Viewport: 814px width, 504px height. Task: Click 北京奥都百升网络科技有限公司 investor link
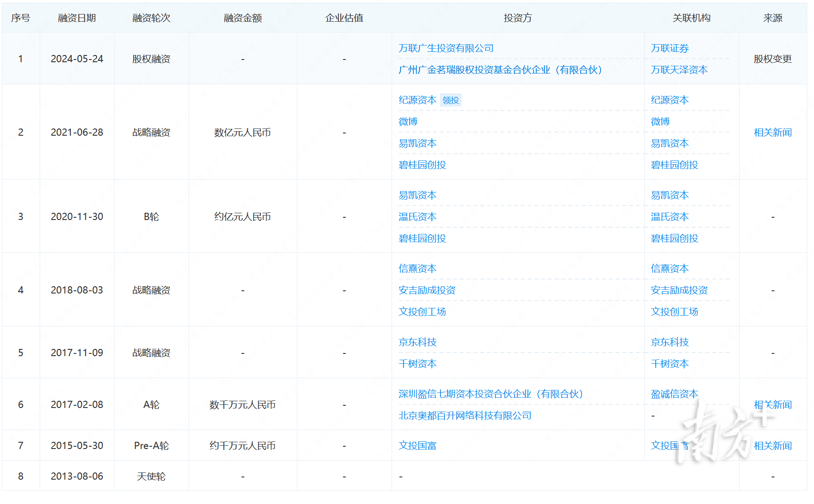[x=465, y=416]
